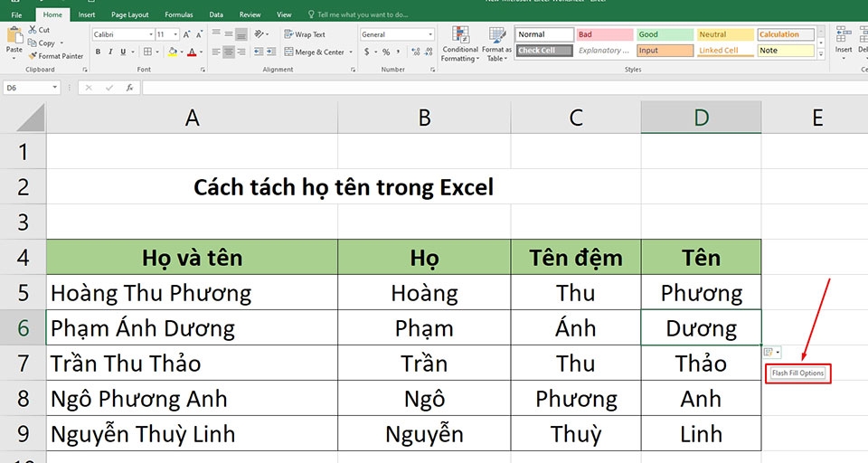Expand the Fill Color dropdown arrow

click(x=182, y=52)
